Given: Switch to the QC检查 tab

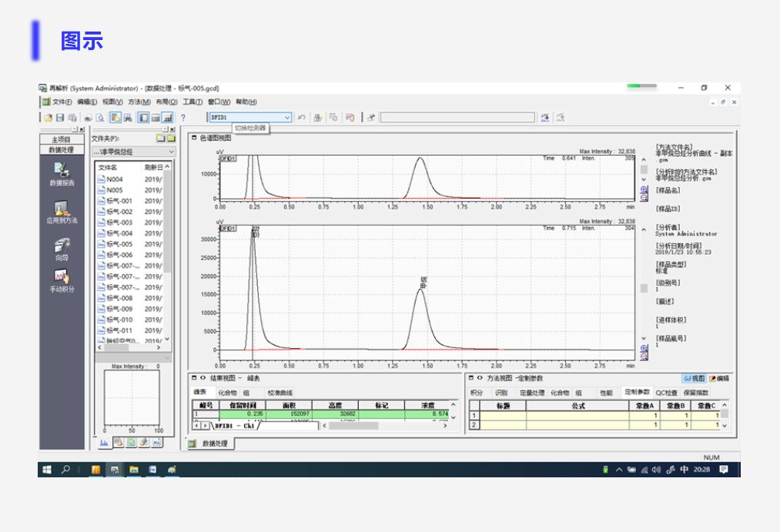Looking at the screenshot, I should tap(667, 393).
